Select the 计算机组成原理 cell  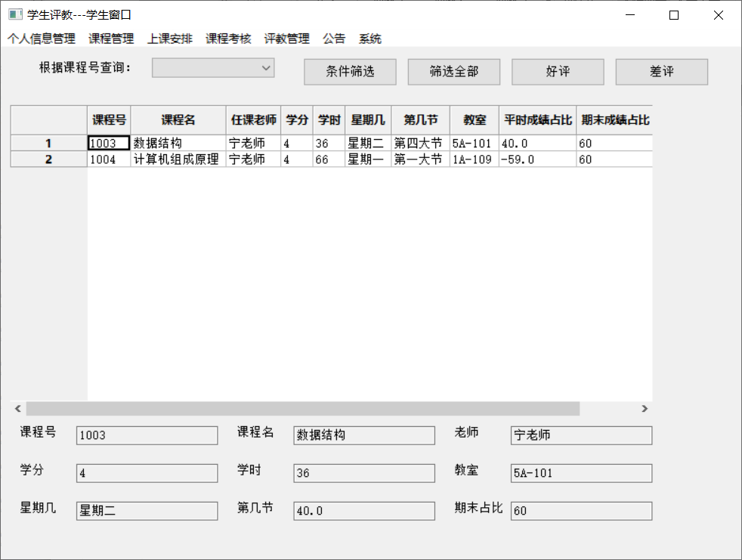coord(178,159)
